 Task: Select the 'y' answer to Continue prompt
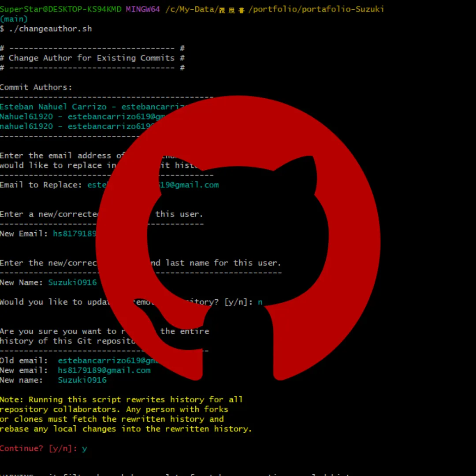[85, 448]
